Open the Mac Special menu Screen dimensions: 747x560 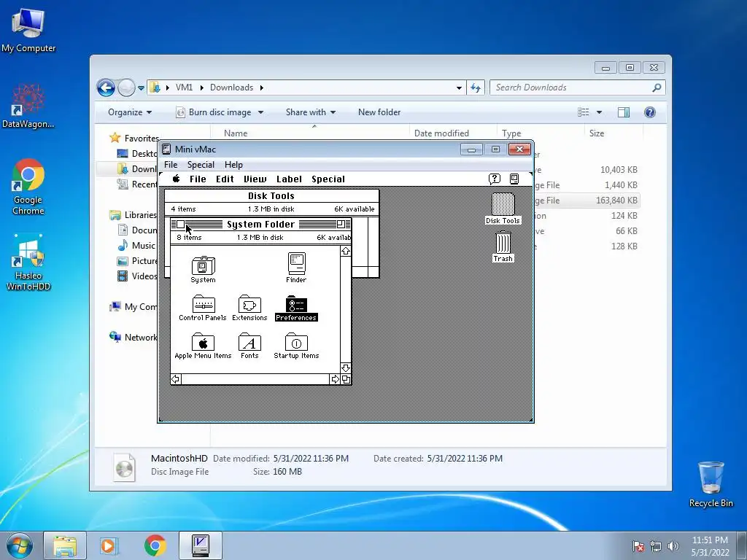click(x=328, y=179)
